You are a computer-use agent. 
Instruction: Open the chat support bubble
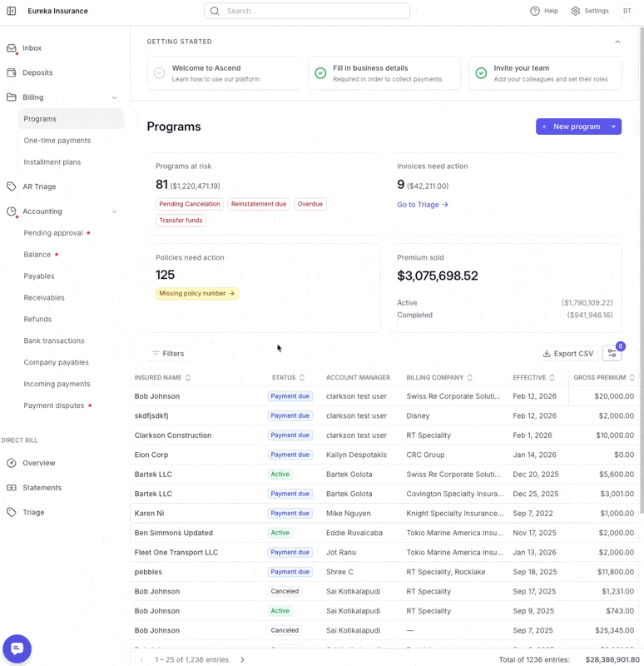(x=17, y=649)
